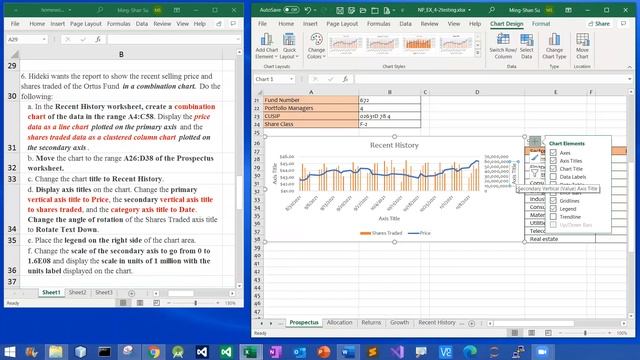The height and width of the screenshot is (360, 640).
Task: Click zoom slider in left status bar
Action: click(195, 303)
